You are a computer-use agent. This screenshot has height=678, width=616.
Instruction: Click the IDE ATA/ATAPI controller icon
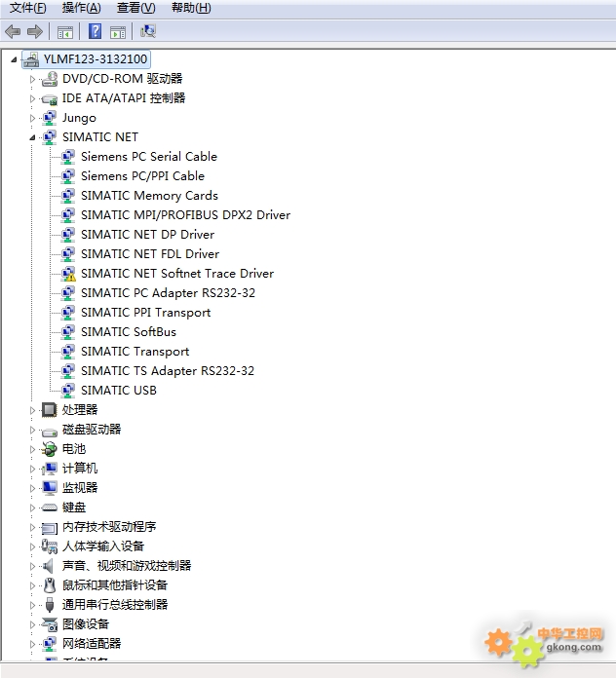(50, 99)
